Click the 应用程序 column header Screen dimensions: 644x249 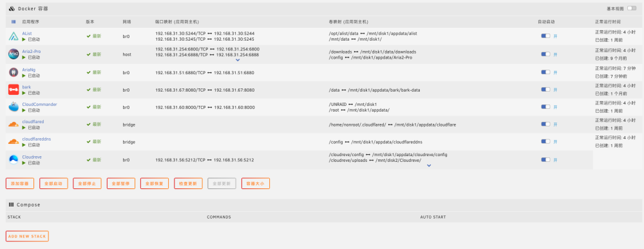[x=31, y=21]
